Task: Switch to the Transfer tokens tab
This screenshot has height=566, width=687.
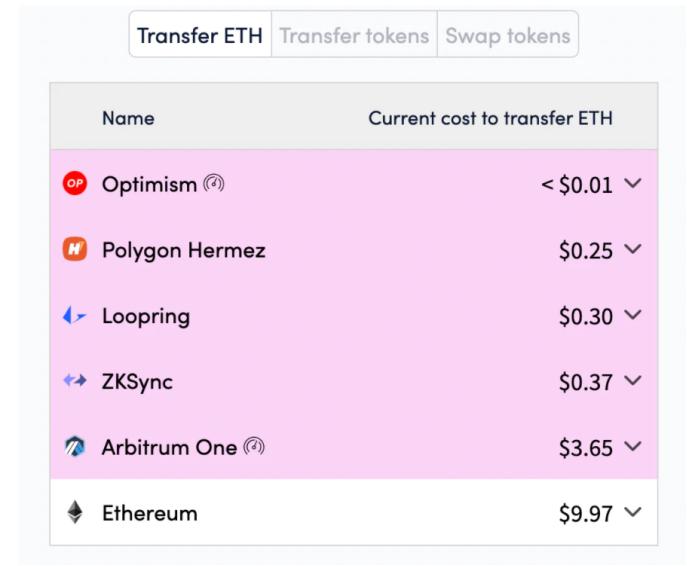Action: point(354,36)
